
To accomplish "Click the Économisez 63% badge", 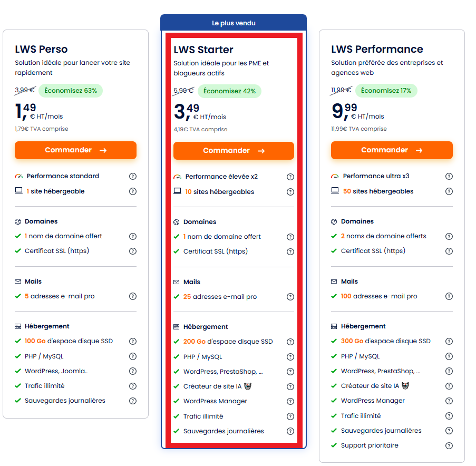I will coord(71,91).
